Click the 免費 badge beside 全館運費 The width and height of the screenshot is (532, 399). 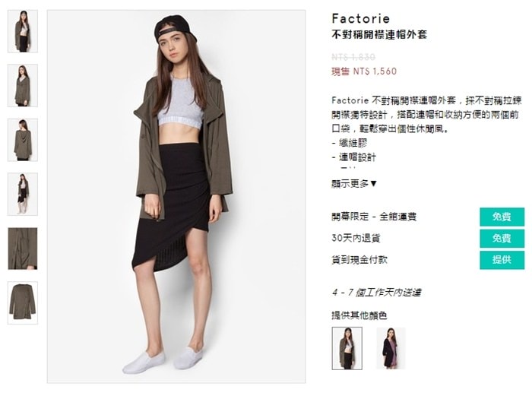point(502,217)
